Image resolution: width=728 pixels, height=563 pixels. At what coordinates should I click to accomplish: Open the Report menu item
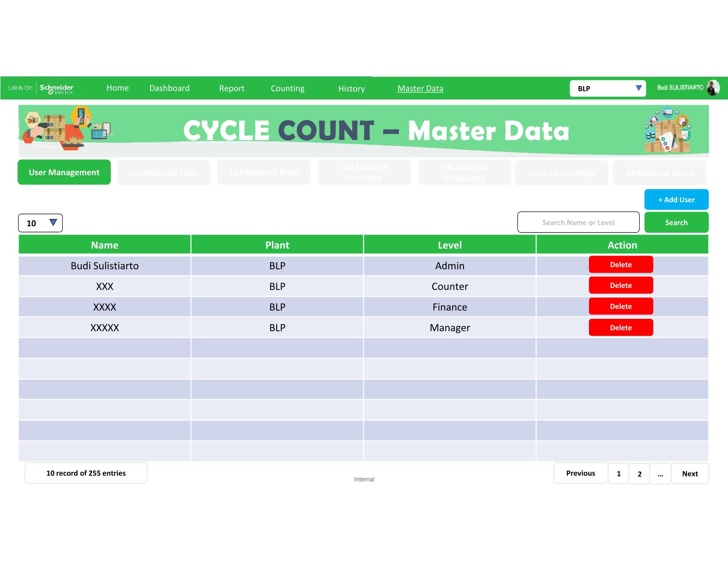(232, 88)
